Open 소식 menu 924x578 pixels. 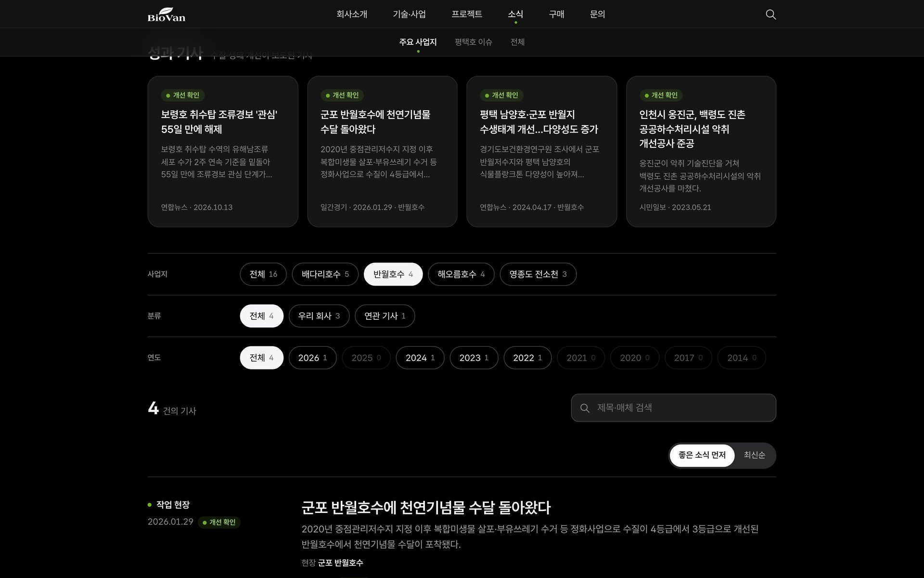[515, 14]
